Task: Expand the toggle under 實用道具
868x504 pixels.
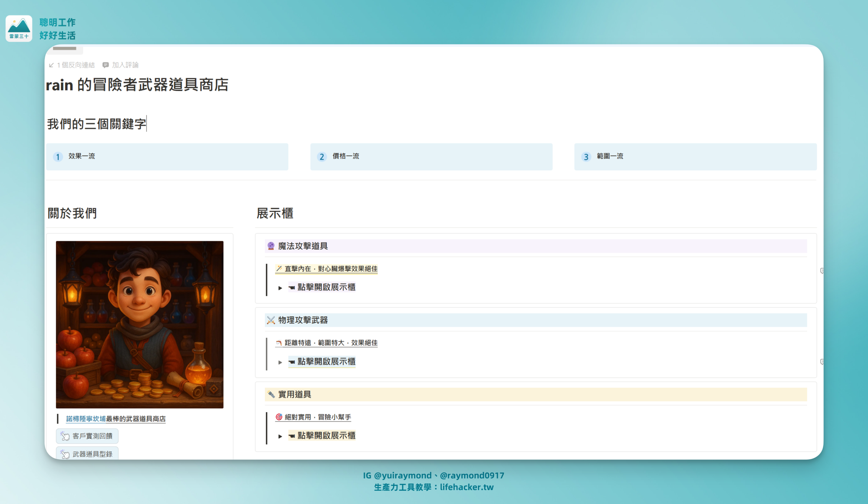Action: [280, 436]
